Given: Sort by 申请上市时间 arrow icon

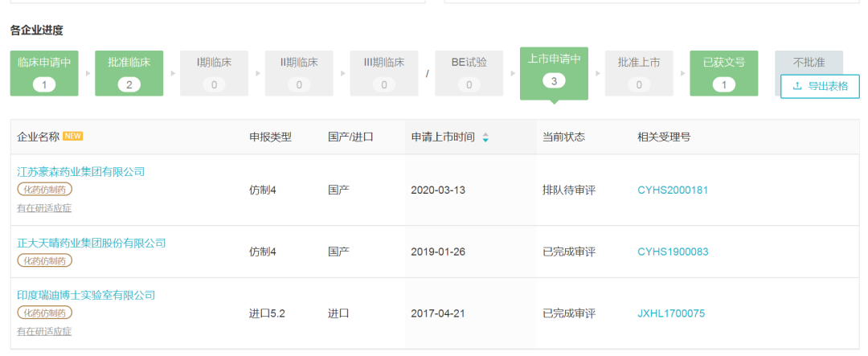Looking at the screenshot, I should click(x=485, y=137).
